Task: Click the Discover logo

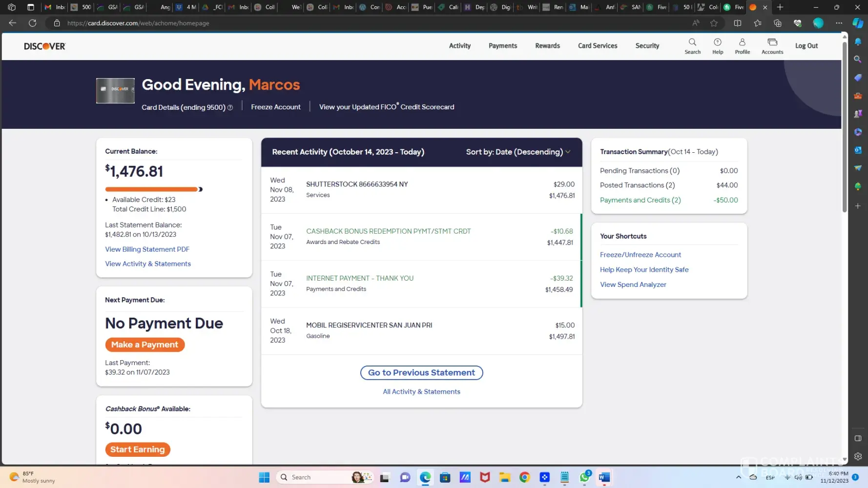Action: [x=44, y=46]
